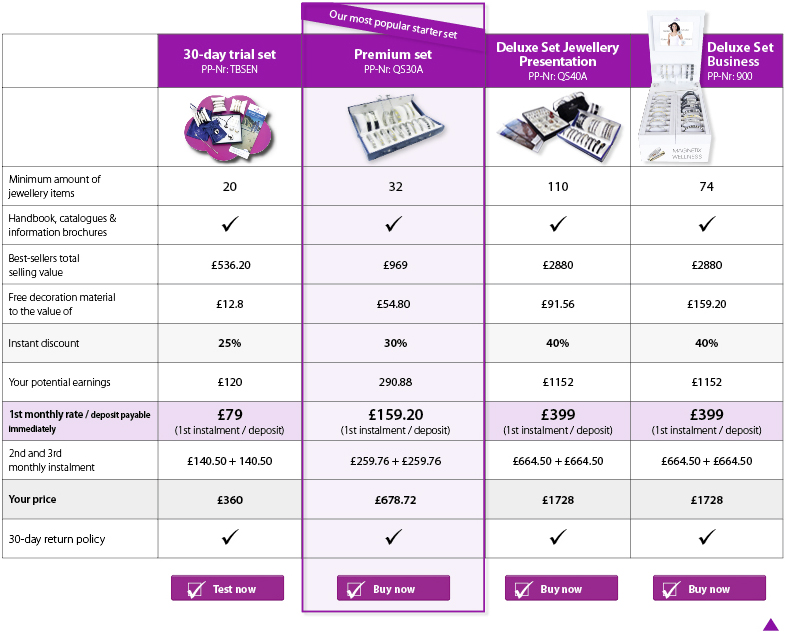
Task: Select the 30-day trial set header
Action: 230,61
